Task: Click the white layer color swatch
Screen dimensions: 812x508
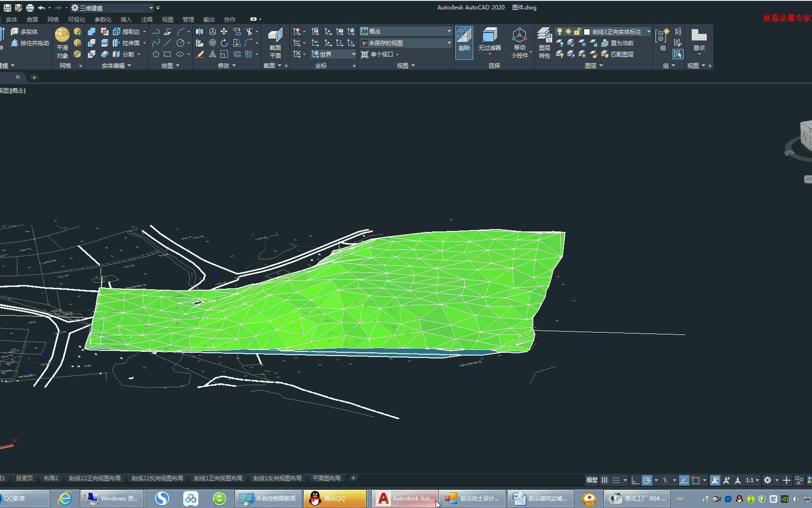Action: [x=587, y=32]
